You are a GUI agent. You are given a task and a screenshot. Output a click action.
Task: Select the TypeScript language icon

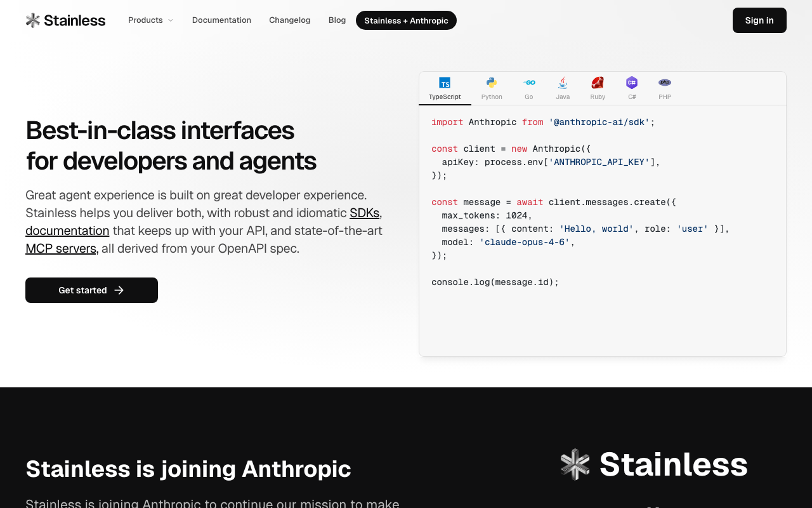coord(445,83)
